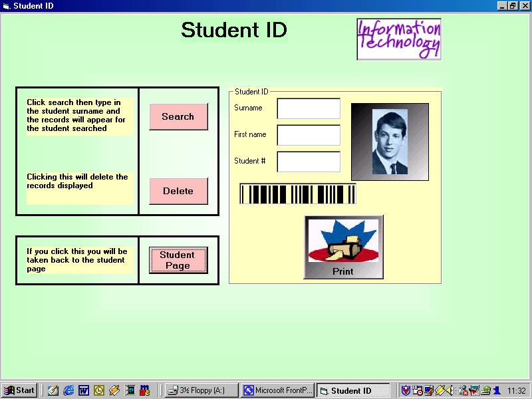
Task: Click the Student ID window title bar icon
Action: 7,6
